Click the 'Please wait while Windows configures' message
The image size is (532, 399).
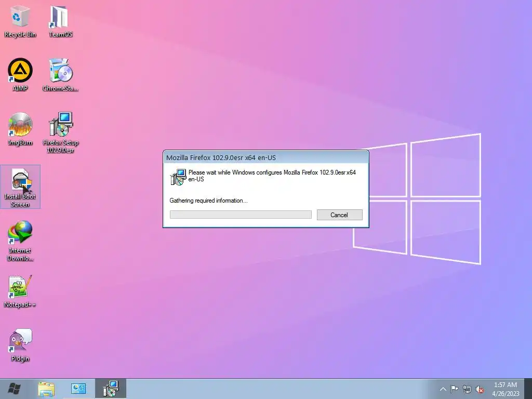[272, 176]
